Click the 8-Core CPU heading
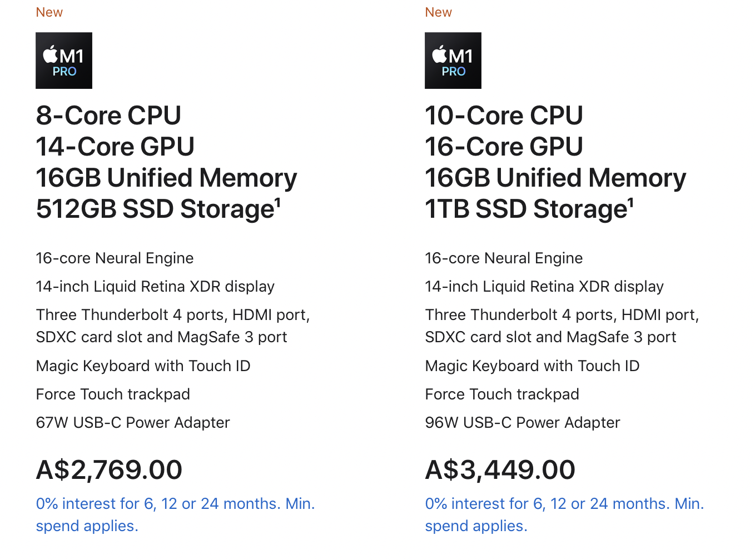This screenshot has height=560, width=755. (108, 116)
